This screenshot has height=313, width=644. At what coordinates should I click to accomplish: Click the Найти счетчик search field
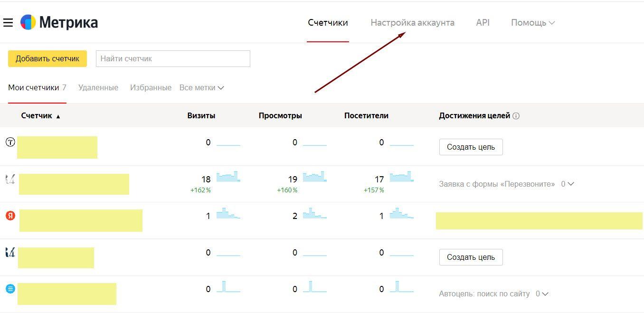(173, 58)
